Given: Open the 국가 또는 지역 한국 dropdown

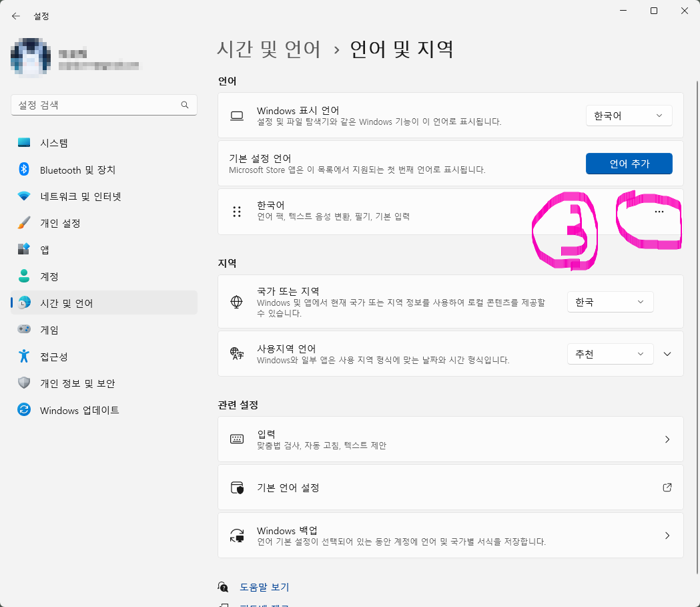Looking at the screenshot, I should coord(610,302).
